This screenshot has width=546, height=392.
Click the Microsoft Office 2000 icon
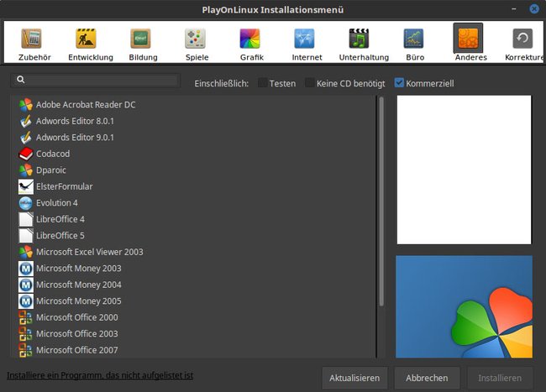coord(26,317)
